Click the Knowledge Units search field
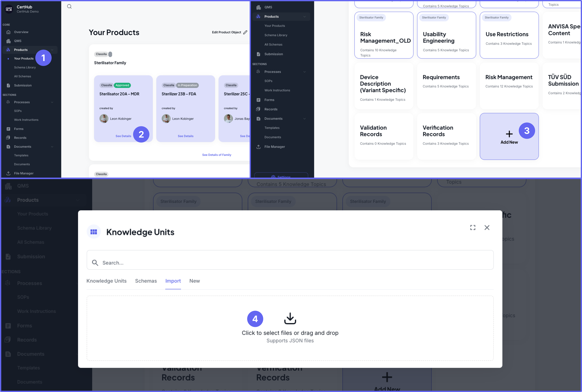Viewport: 582px width, 392px height. (290, 262)
